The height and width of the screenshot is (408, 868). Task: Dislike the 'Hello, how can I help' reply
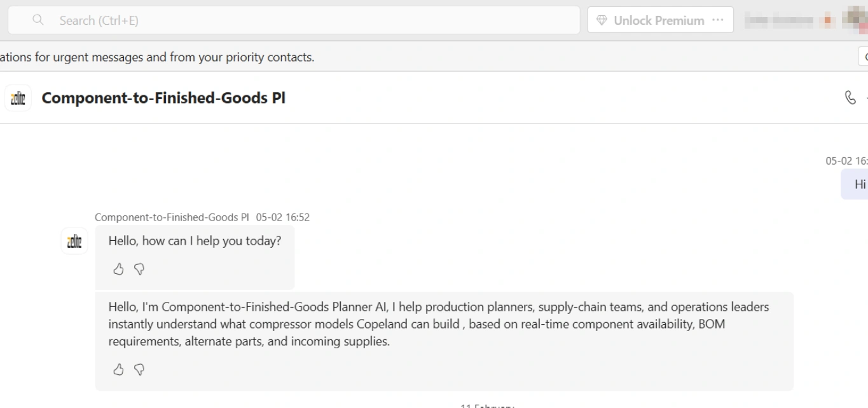pyautogui.click(x=139, y=269)
